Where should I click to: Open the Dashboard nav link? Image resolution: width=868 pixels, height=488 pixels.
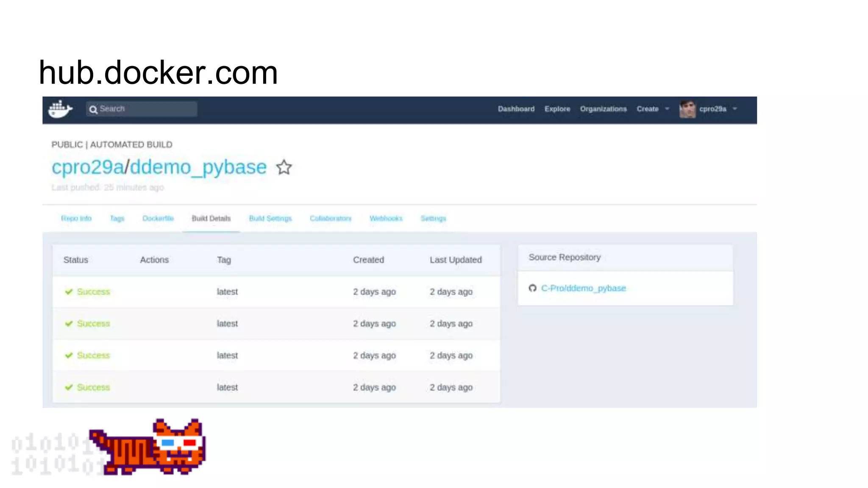(516, 109)
